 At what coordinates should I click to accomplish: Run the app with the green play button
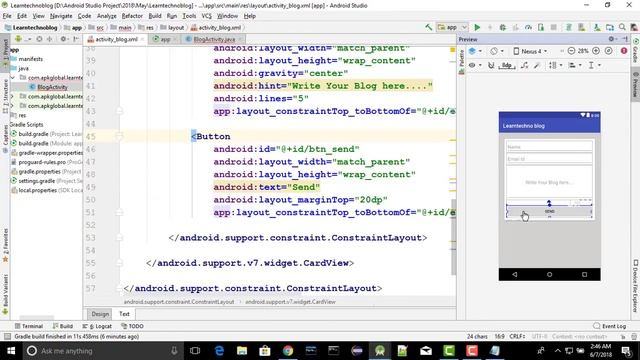click(x=477, y=27)
